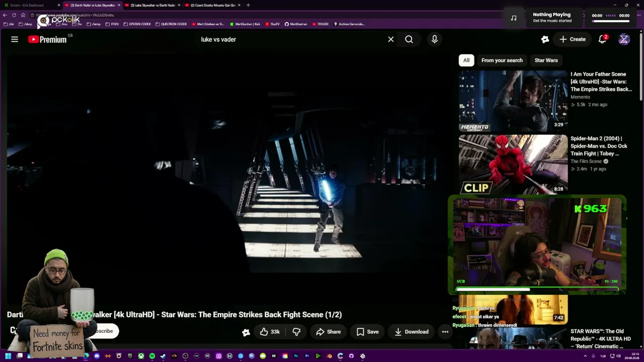
Task: Clear the search query with X
Action: tap(391, 39)
